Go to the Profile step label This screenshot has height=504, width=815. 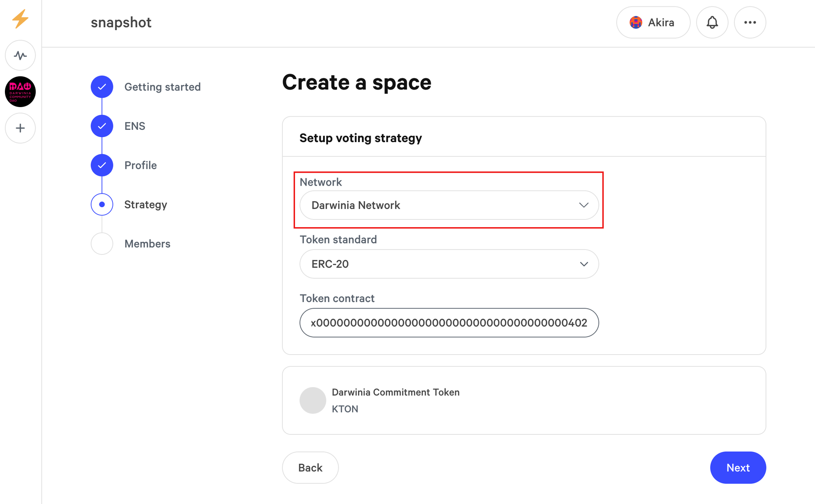[141, 165]
